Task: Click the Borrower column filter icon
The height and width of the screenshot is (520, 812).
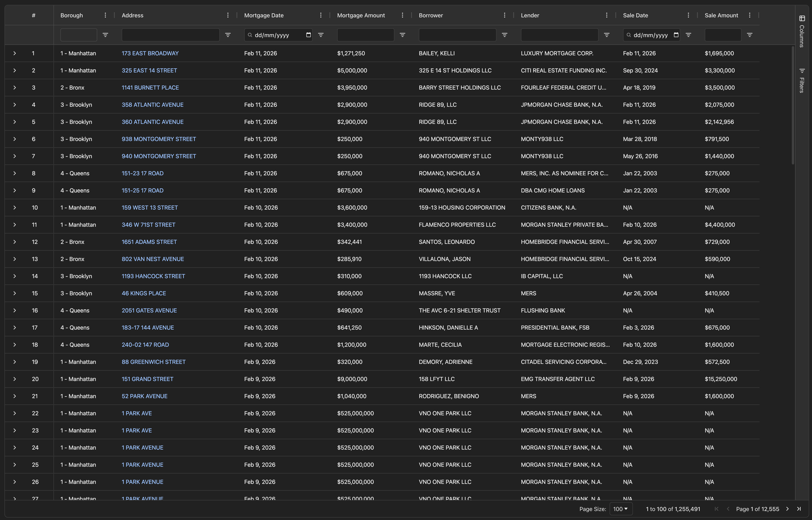Action: [x=504, y=35]
